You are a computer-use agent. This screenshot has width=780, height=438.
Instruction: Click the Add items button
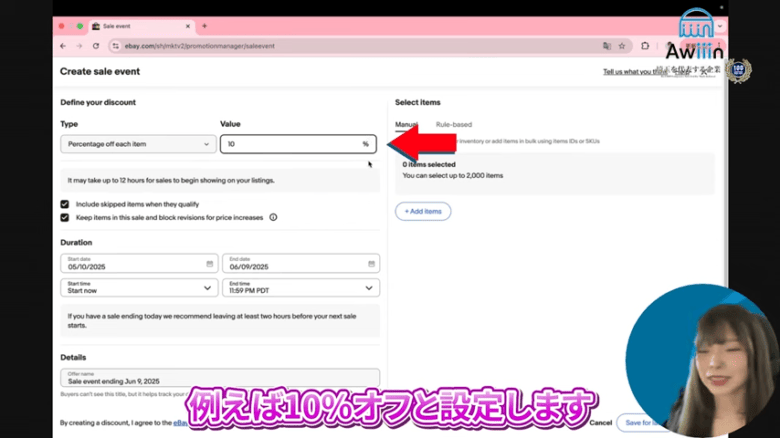point(423,211)
